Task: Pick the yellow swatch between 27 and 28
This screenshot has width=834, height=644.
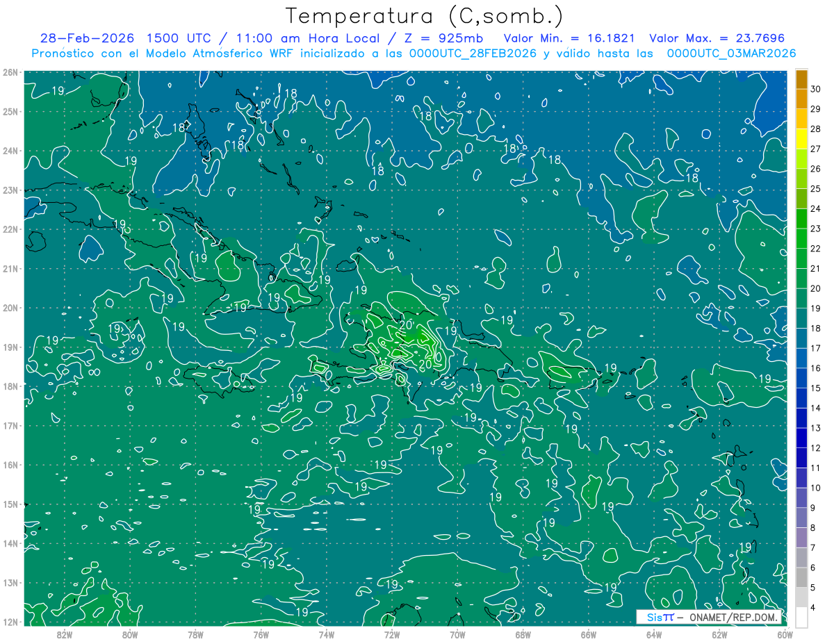Action: click(801, 139)
